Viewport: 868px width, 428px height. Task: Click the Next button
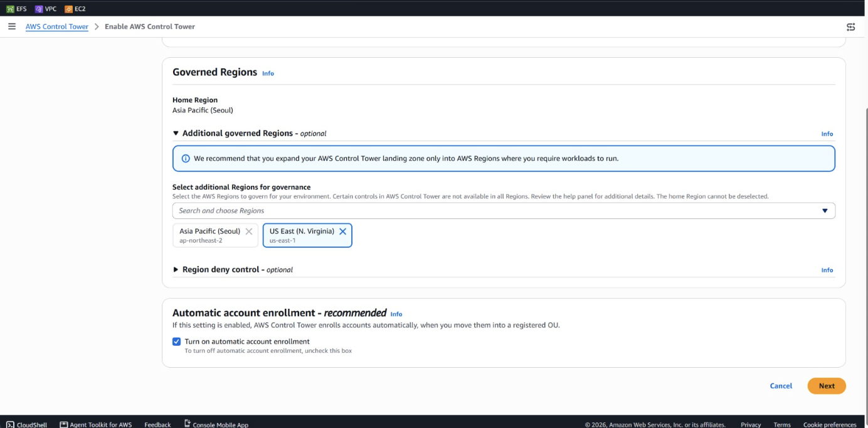(x=827, y=386)
